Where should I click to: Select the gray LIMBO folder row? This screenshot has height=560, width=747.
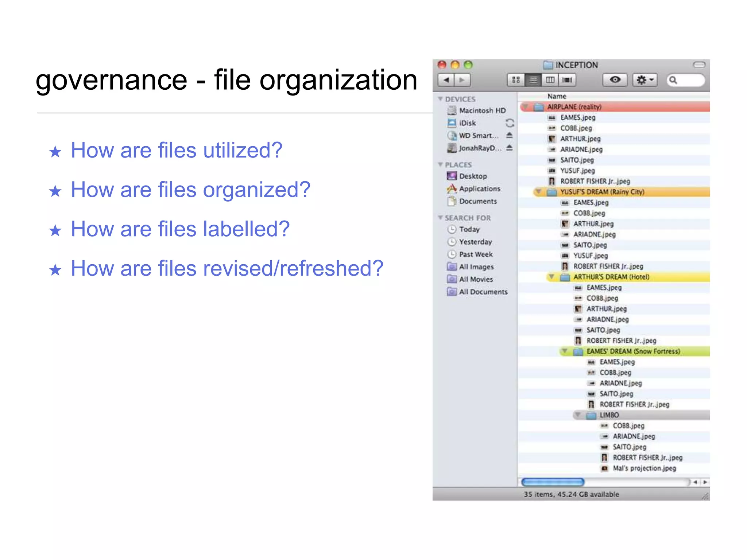click(x=640, y=415)
